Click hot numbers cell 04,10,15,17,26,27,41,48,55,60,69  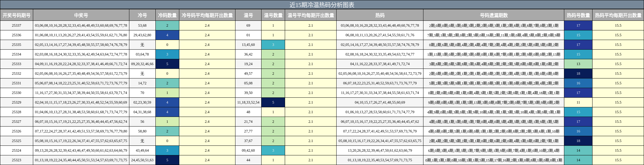pyautogui.click(x=380, y=102)
